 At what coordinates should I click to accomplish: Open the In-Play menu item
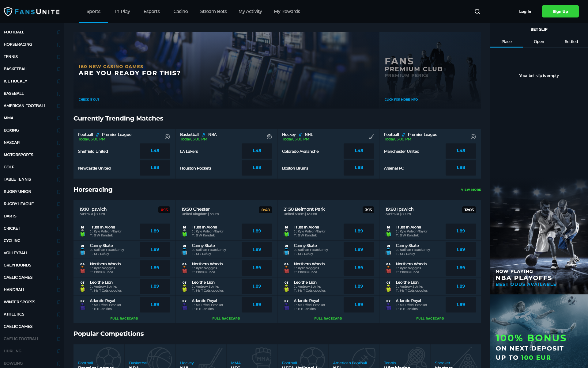tap(123, 11)
